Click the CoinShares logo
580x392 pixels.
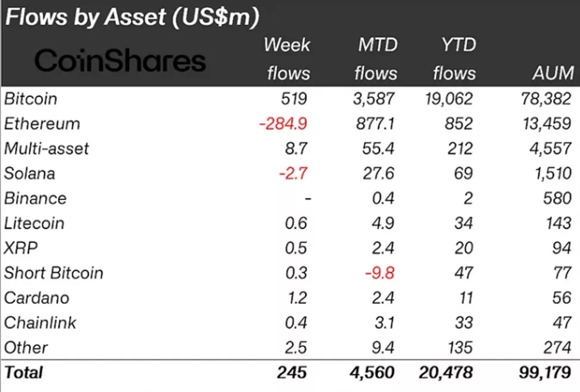point(120,61)
